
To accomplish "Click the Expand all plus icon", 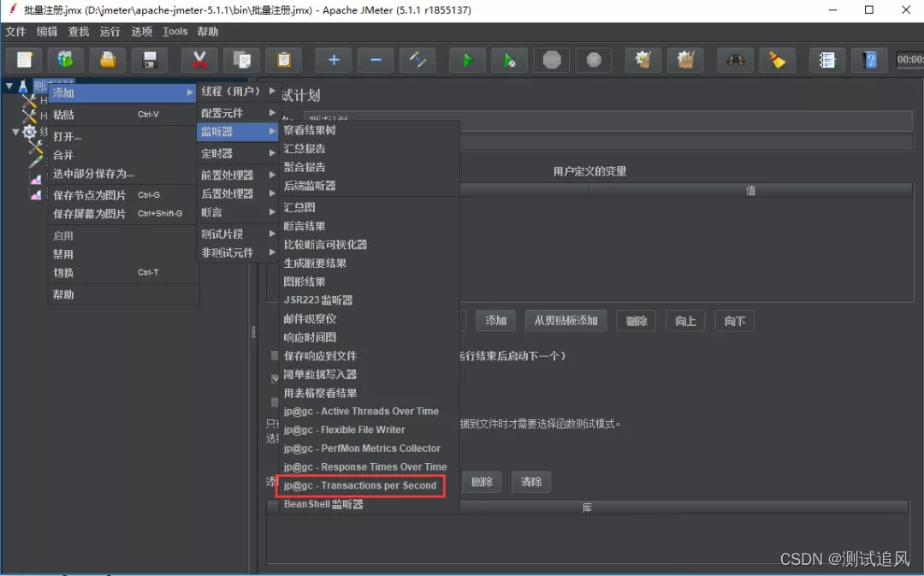I will [334, 60].
